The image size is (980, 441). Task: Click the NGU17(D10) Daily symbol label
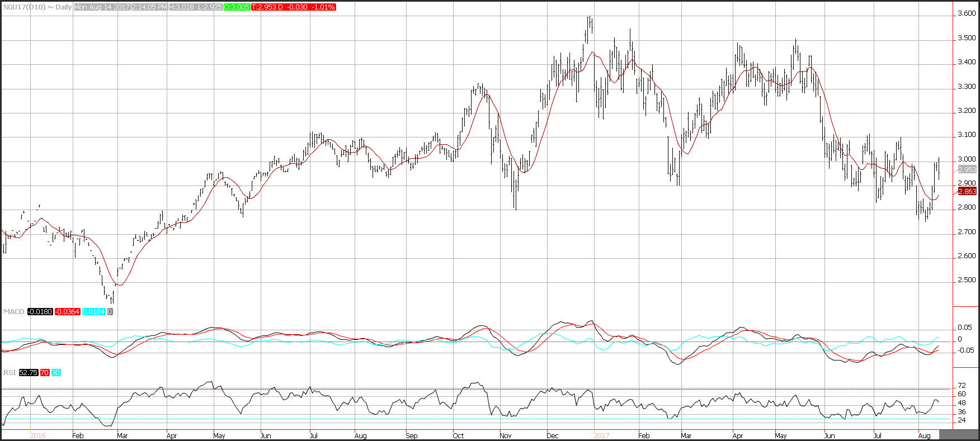[x=36, y=7]
